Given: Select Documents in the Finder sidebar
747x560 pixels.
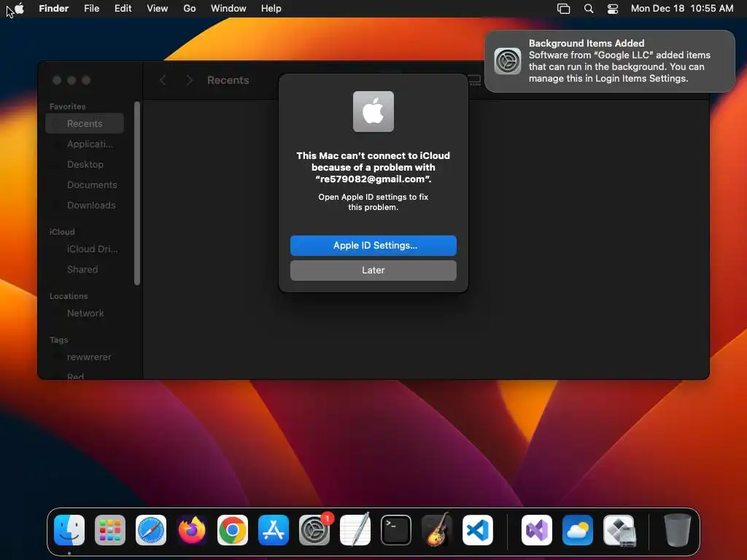Looking at the screenshot, I should click(85, 185).
